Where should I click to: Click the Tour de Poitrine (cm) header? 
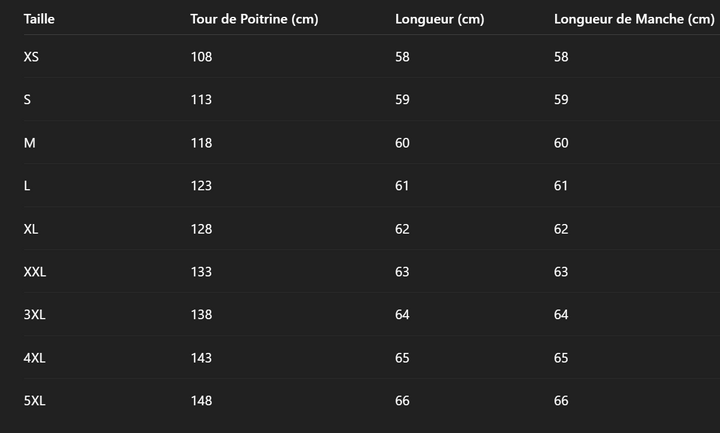(254, 19)
